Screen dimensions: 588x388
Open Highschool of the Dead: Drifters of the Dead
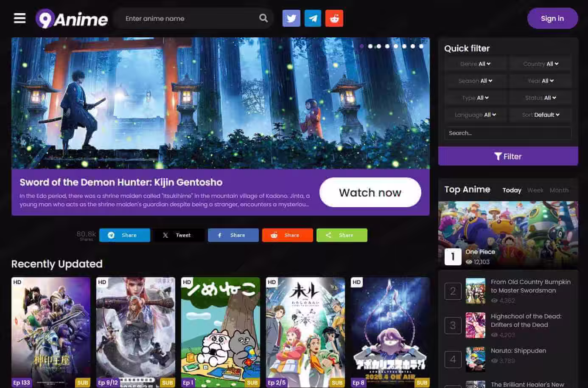(526, 321)
